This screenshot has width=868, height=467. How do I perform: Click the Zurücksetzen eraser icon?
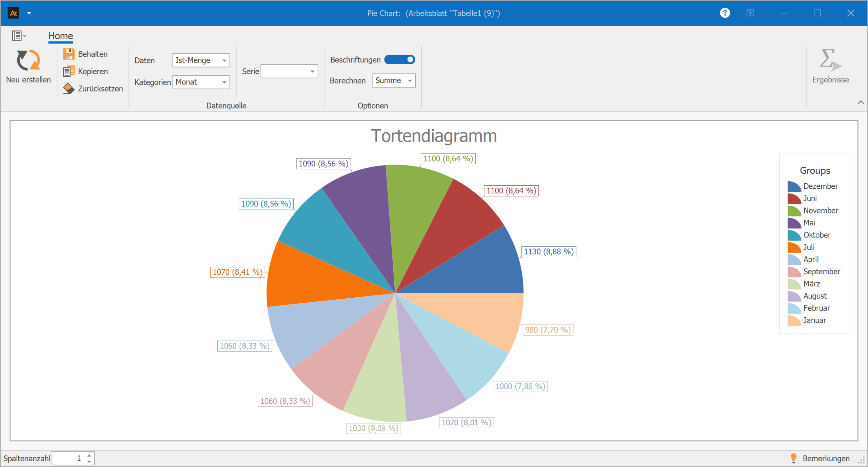(69, 89)
